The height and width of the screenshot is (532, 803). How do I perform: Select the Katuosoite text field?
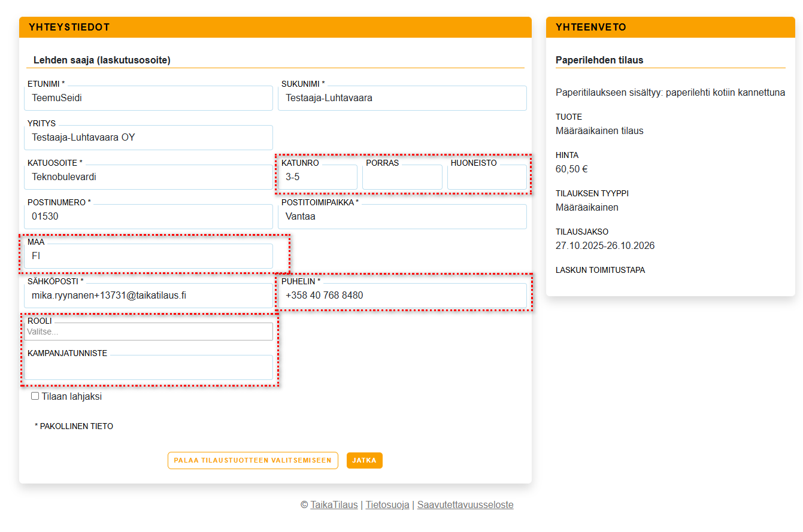pos(149,177)
